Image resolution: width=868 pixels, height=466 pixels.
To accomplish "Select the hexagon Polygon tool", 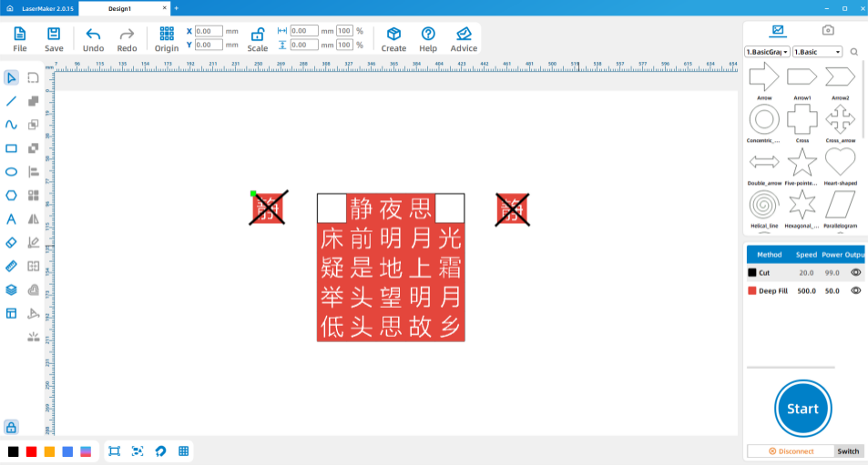I will coord(11,196).
